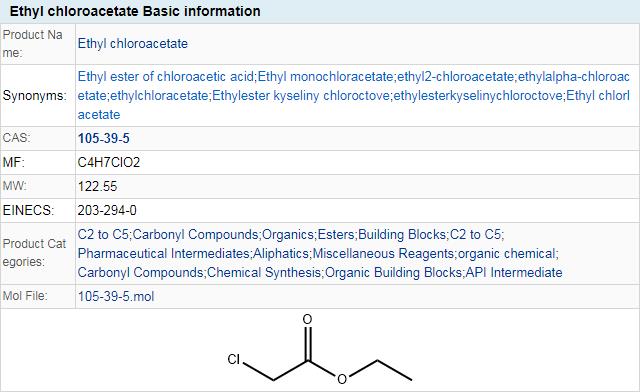Open Organic Building Blocks category
640x392 pixels.
393,272
